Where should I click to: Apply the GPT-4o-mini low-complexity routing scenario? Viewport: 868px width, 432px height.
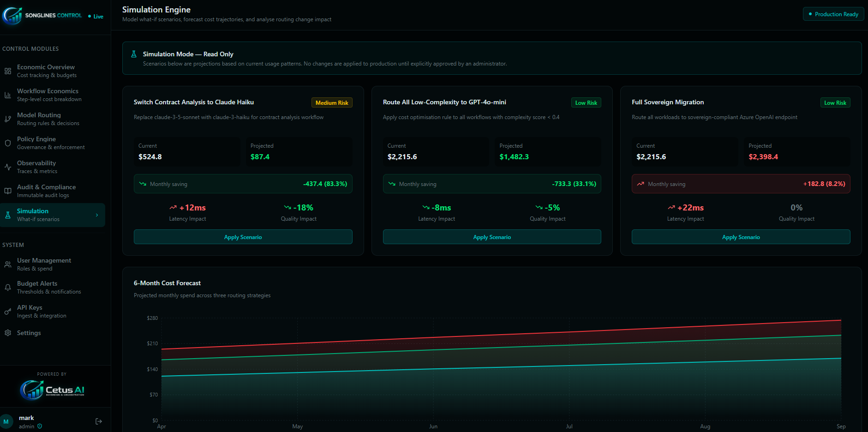click(x=492, y=237)
